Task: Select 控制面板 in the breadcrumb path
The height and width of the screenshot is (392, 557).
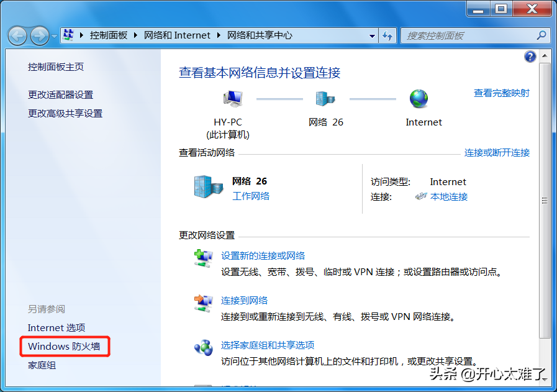Action: click(108, 35)
